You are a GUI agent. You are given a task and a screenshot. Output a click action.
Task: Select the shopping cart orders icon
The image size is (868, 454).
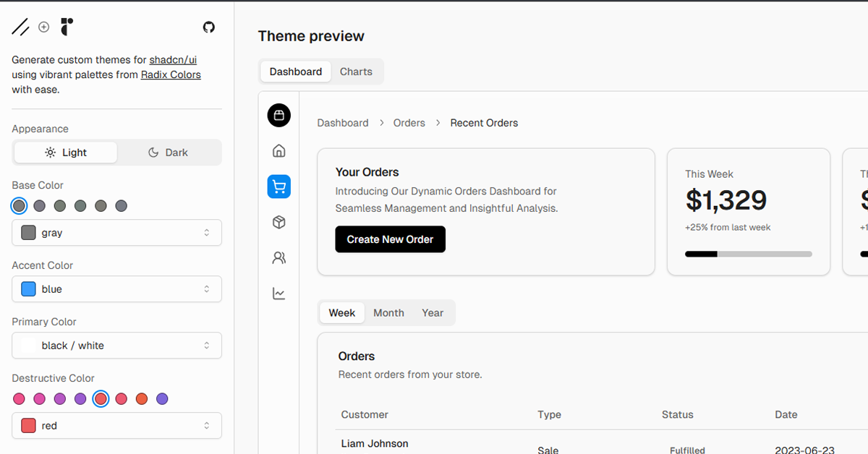(278, 187)
